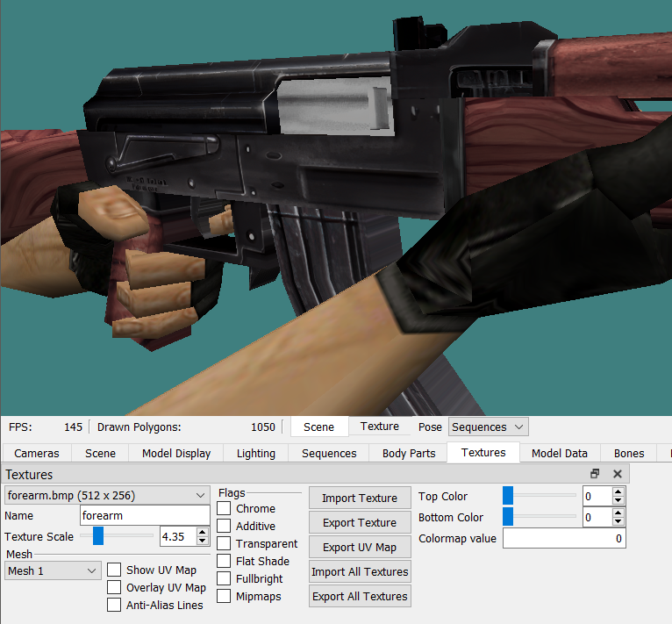Enable the Chrome flag checkbox
Screen dimensions: 672x624
point(224,508)
